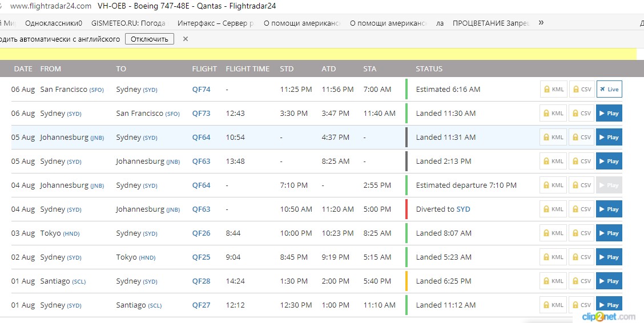Open flight number link QF26
This screenshot has height=323, width=644.
201,233
